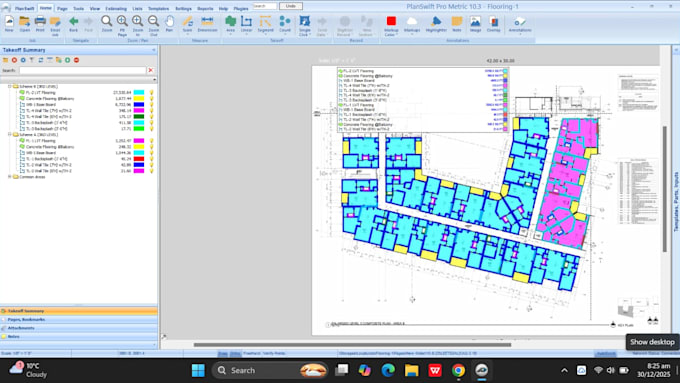The height and width of the screenshot is (383, 680).
Task: Zoom In on the plan
Action: pos(138,25)
